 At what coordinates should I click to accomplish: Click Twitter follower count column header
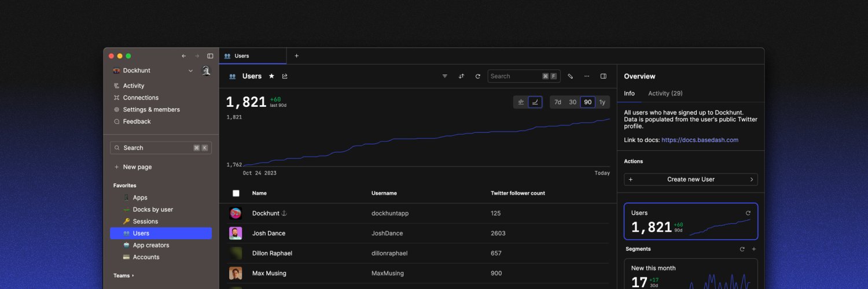coord(518,194)
